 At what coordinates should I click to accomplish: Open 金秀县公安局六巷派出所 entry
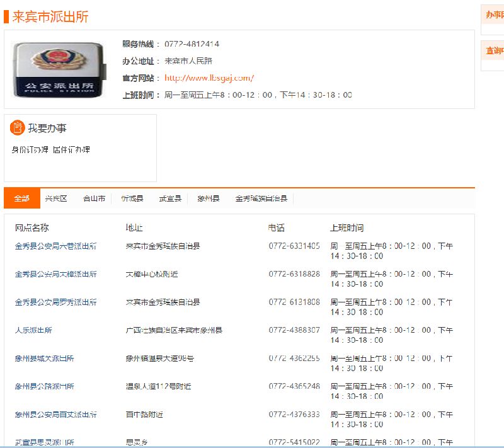pyautogui.click(x=56, y=246)
